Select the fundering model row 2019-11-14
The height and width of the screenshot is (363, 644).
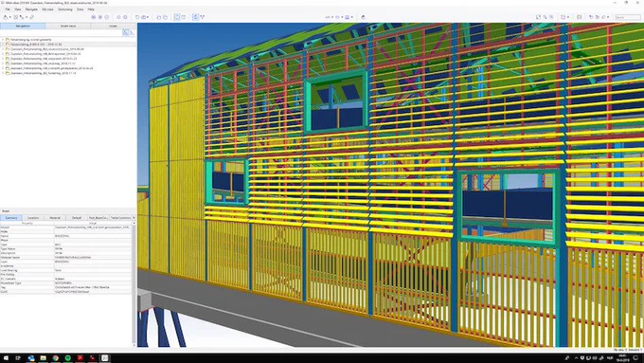pos(44,73)
